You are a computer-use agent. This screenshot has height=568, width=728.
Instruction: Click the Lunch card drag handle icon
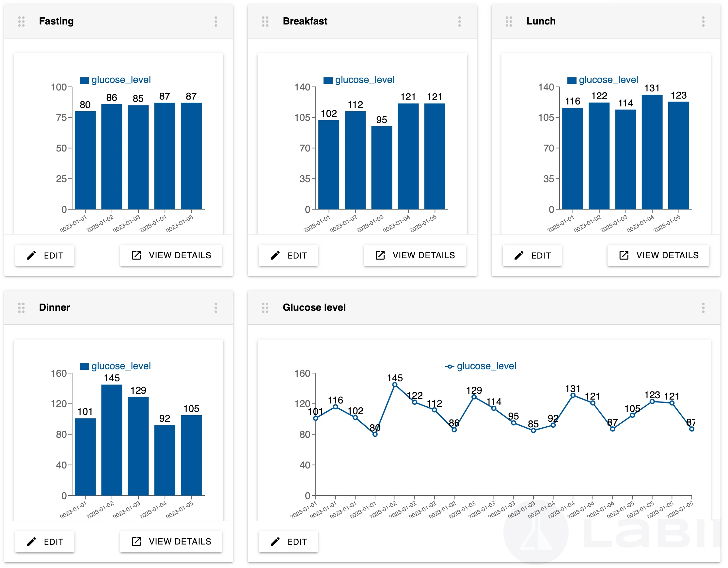(x=509, y=21)
